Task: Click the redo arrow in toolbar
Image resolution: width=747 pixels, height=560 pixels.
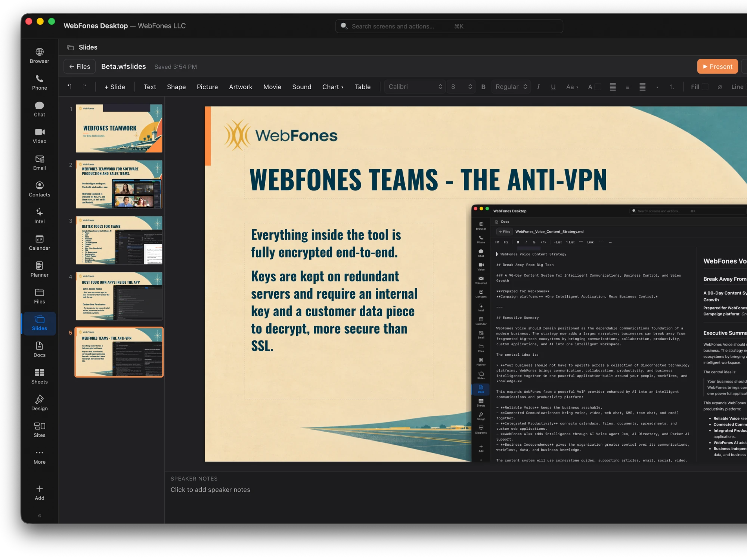Action: click(x=84, y=87)
